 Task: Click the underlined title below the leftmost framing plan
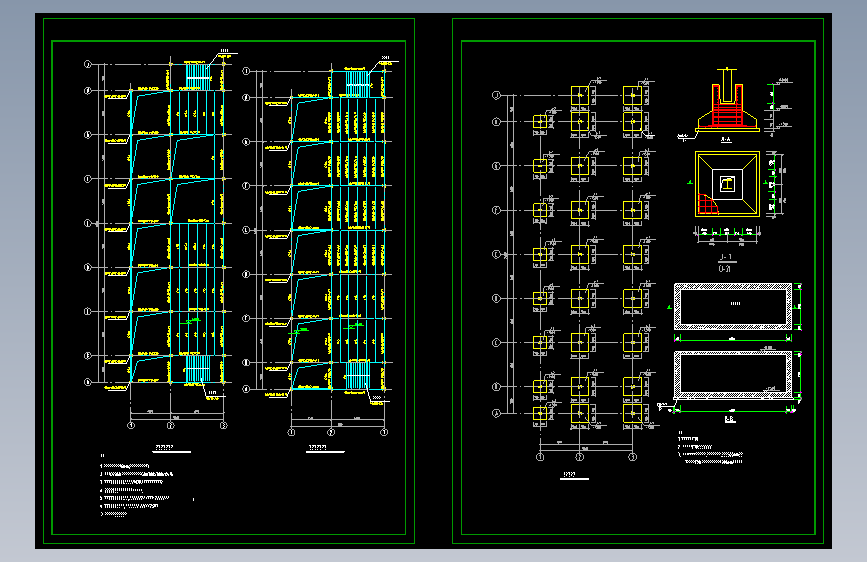tap(171, 448)
